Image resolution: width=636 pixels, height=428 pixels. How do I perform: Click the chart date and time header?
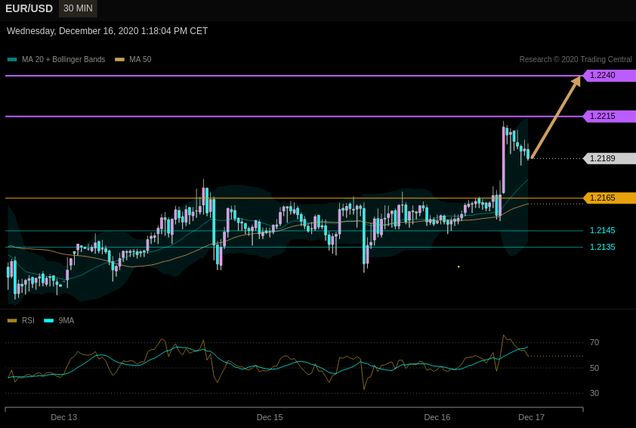107,31
